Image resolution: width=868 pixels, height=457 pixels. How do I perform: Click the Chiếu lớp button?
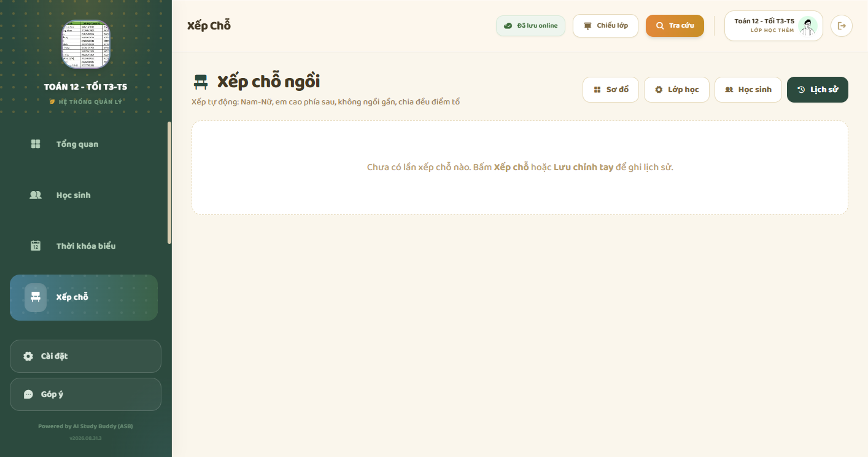605,26
